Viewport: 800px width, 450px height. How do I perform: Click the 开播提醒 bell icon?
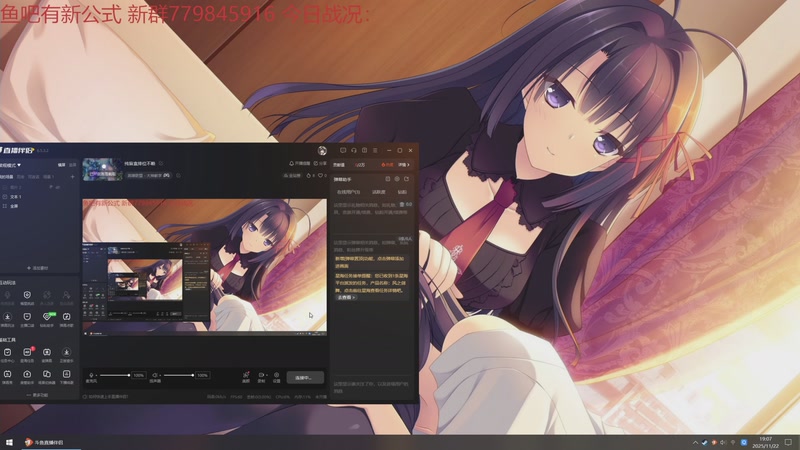(299, 164)
